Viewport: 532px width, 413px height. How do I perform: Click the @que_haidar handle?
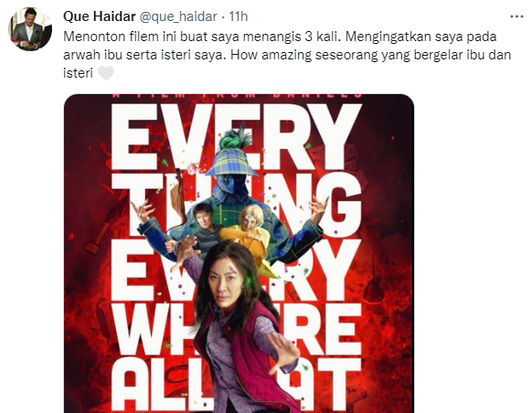point(178,16)
